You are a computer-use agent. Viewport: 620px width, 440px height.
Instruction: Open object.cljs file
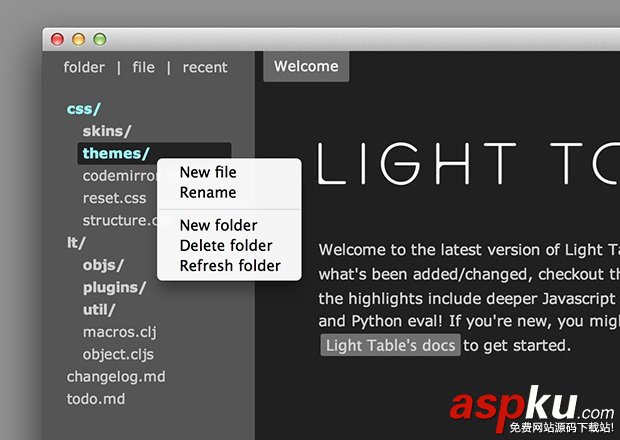pos(118,354)
